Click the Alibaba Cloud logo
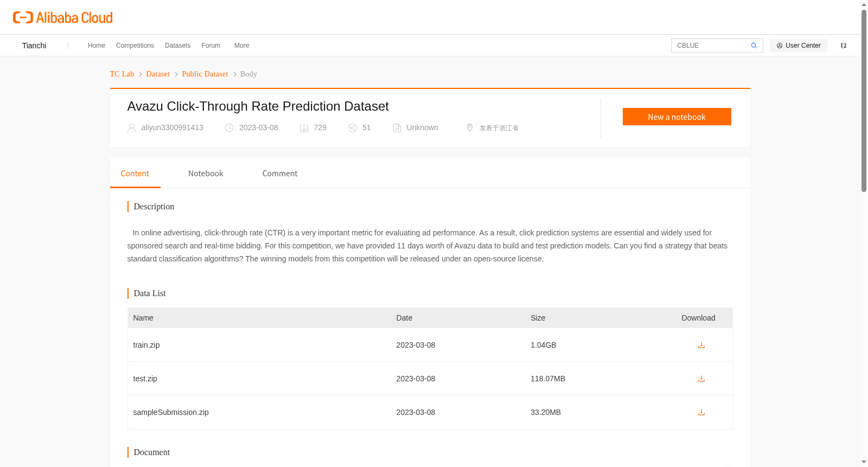 63,18
